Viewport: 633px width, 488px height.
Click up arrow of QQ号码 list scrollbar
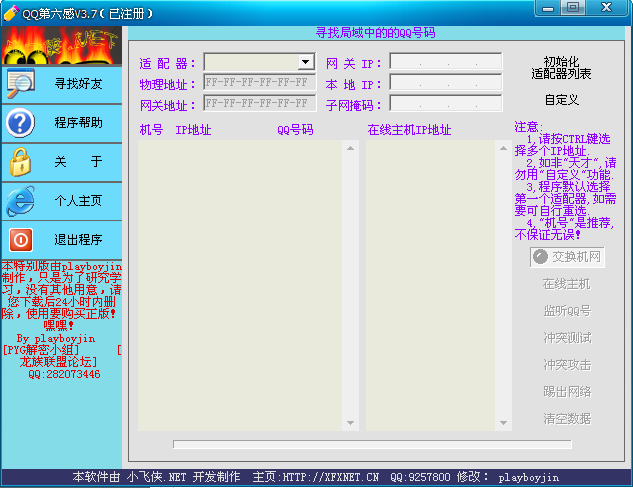point(350,148)
